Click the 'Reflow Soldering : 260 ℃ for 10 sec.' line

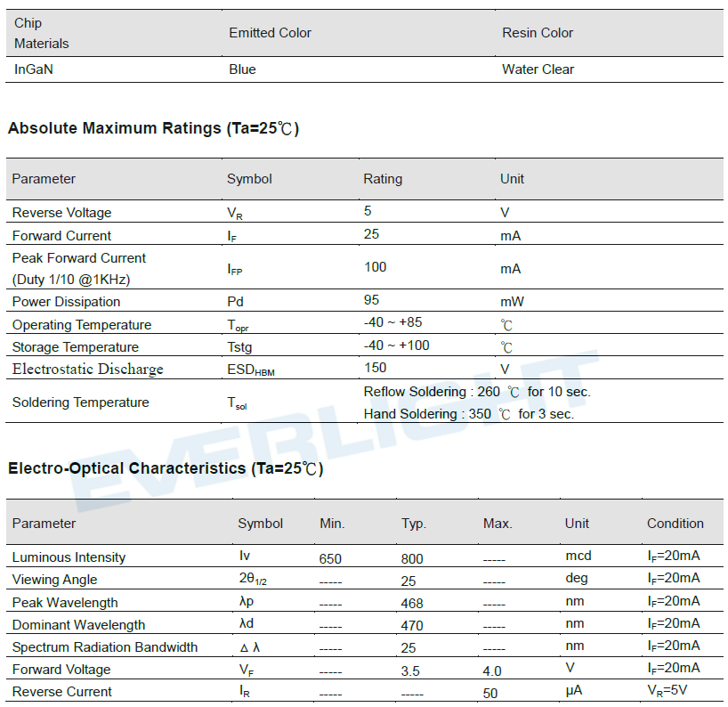[x=477, y=392]
